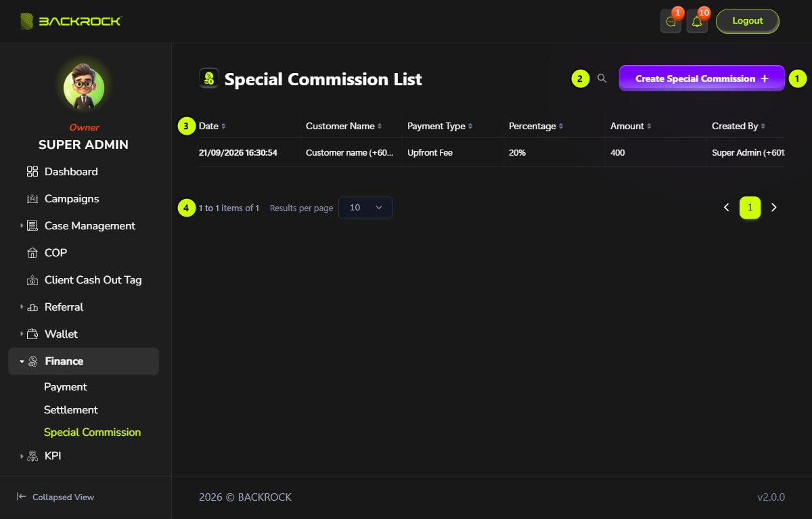The width and height of the screenshot is (812, 519).
Task: Click the KPI icon
Action: 32,456
